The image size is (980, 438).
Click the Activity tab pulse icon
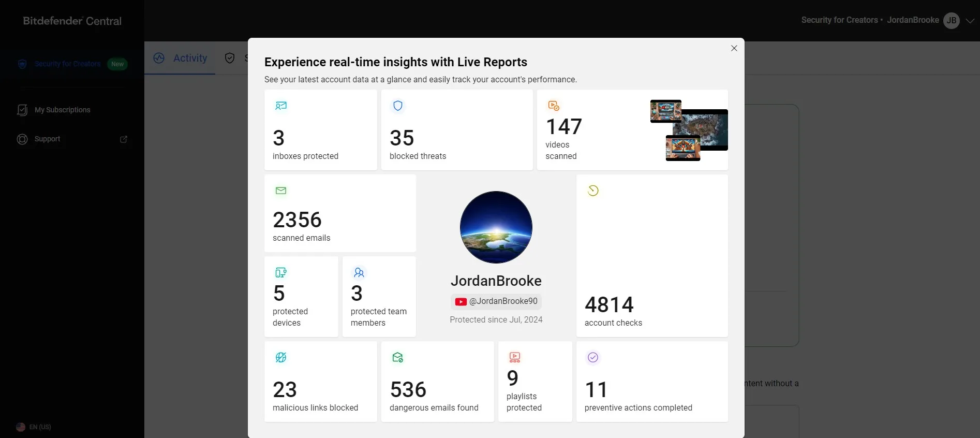click(159, 58)
